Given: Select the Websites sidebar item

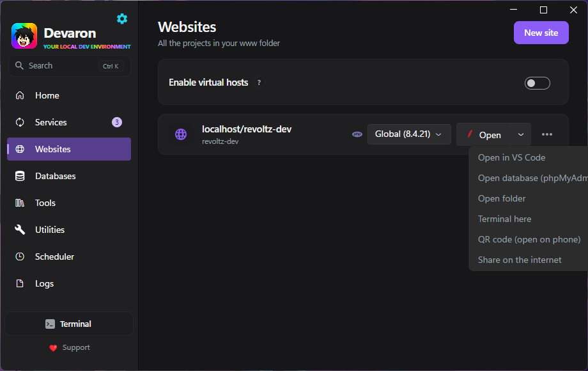Looking at the screenshot, I should (69, 149).
